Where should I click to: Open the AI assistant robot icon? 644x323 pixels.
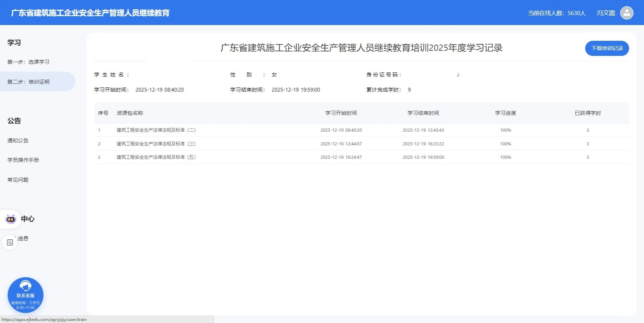[10, 219]
